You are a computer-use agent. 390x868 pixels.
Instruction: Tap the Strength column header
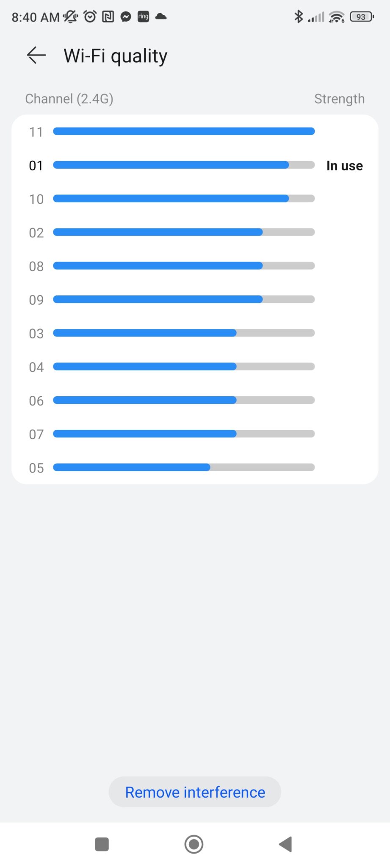click(x=339, y=99)
